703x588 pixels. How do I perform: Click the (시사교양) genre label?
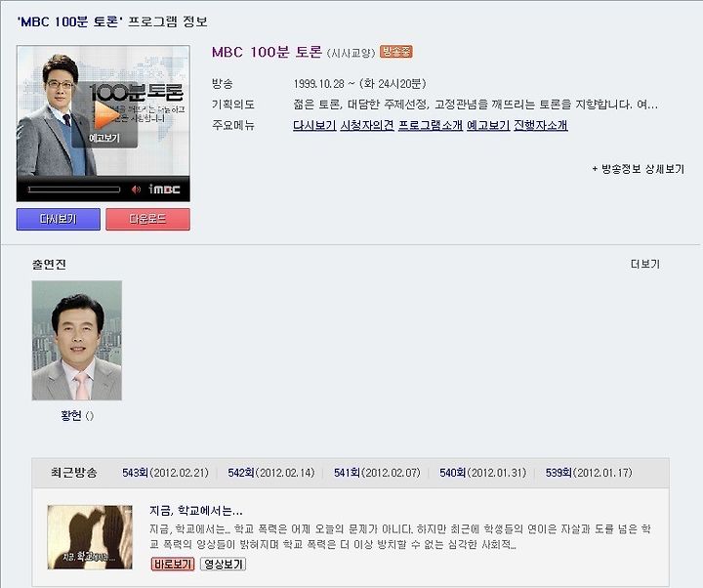click(x=351, y=53)
